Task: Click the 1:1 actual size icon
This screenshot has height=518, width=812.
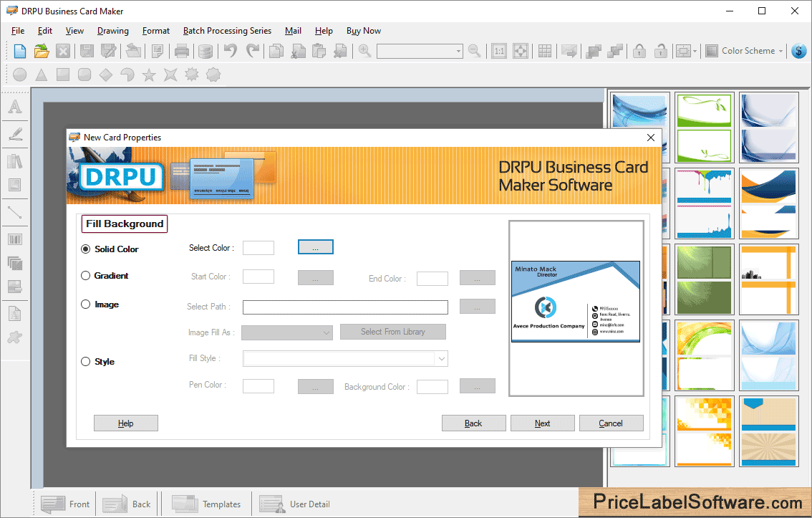Action: [x=498, y=51]
